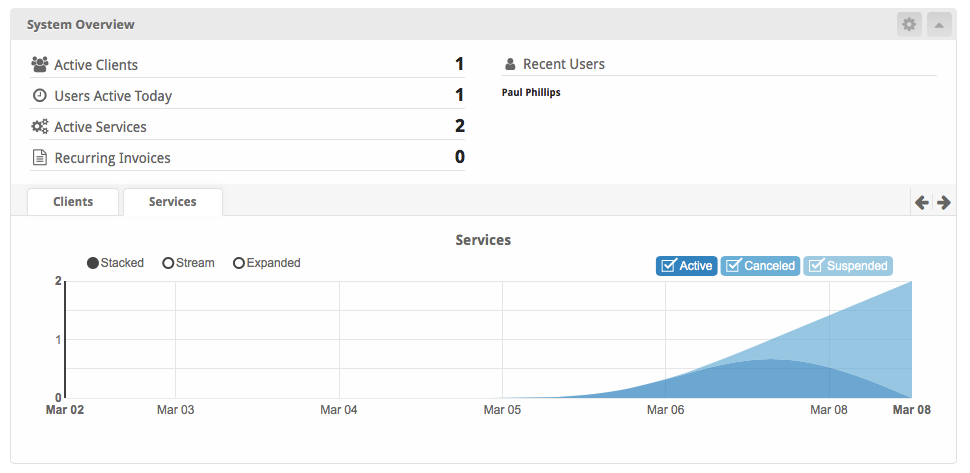Click the Active Services label
The height and width of the screenshot is (473, 970).
coord(100,127)
